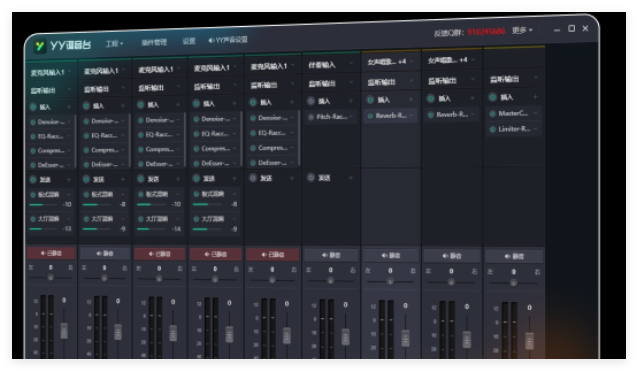
Task: Unmute the first channel 已静音 button
Action: tap(51, 253)
